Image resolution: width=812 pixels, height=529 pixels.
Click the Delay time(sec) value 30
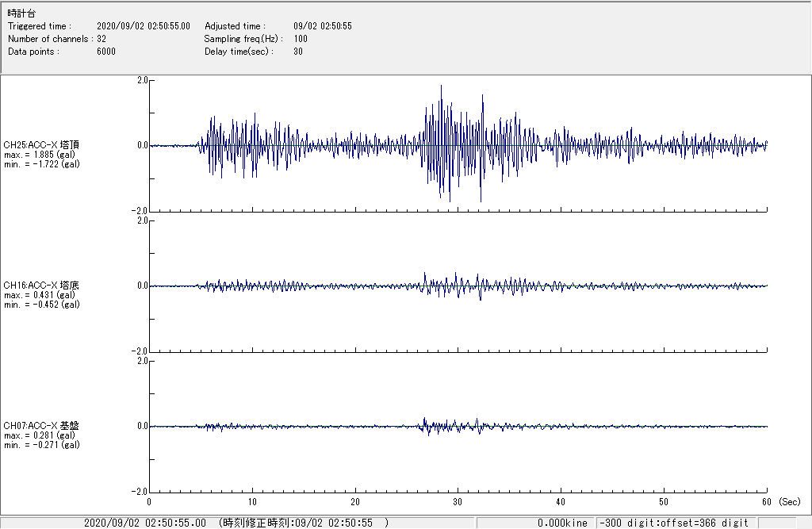(x=298, y=52)
